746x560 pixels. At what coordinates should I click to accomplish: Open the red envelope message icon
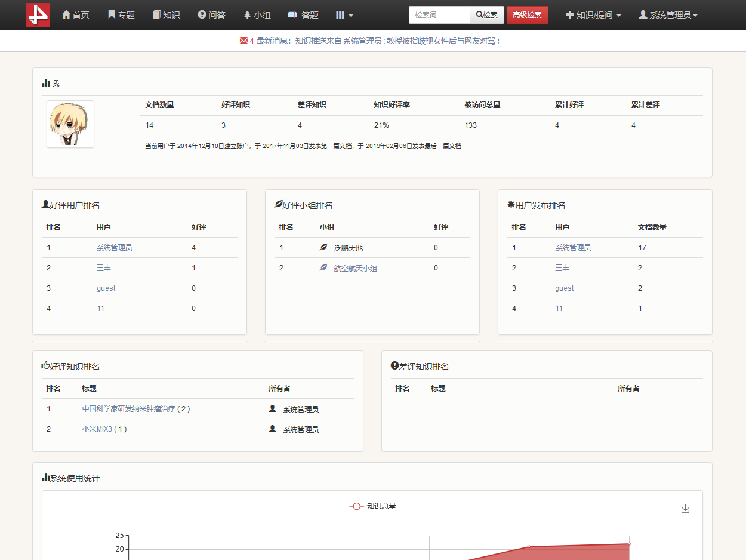[243, 41]
